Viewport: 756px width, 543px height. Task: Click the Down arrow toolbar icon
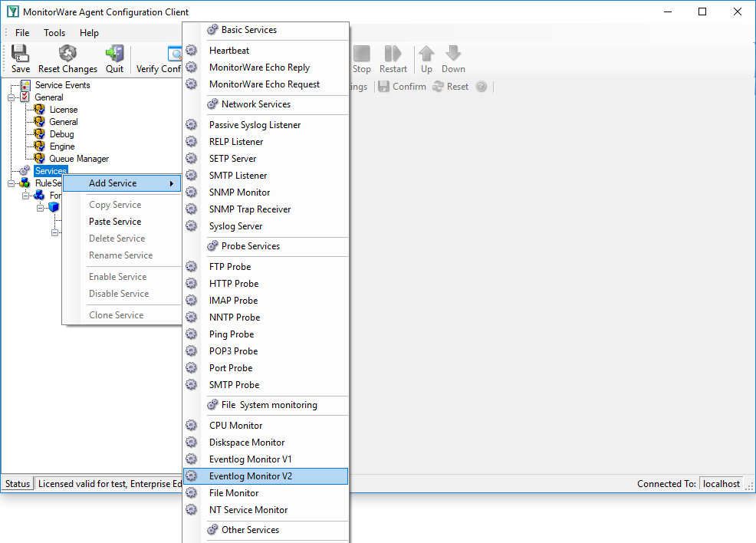click(x=453, y=53)
